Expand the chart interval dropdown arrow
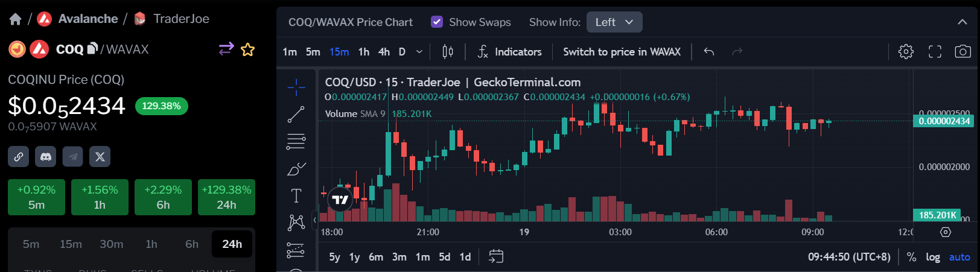The width and height of the screenshot is (980, 272). [419, 52]
